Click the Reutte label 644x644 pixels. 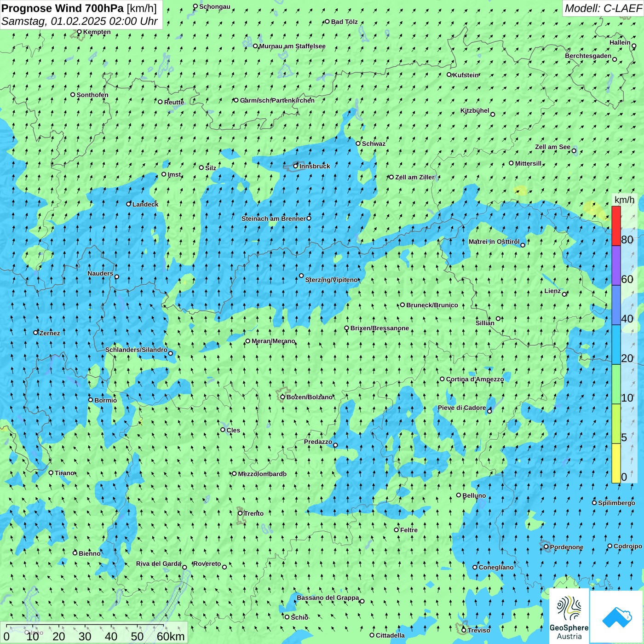click(x=174, y=102)
